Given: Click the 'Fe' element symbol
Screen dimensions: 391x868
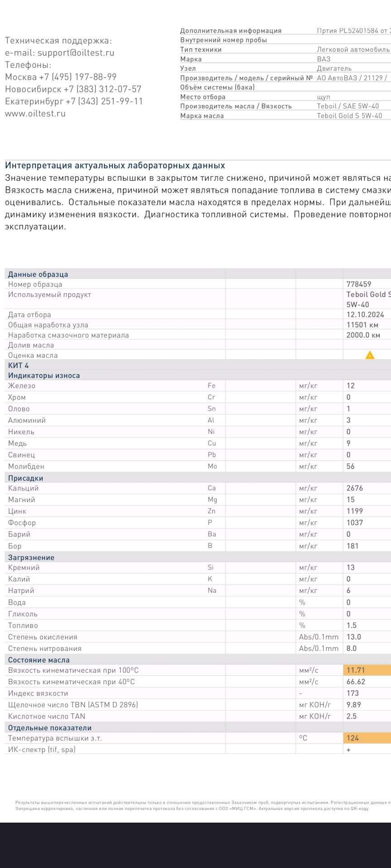Looking at the screenshot, I should (x=211, y=386).
